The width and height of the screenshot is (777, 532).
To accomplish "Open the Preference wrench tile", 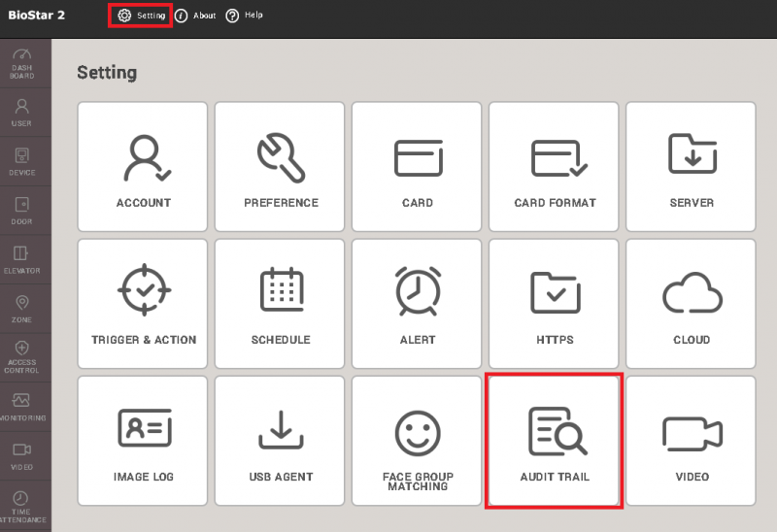I will pyautogui.click(x=280, y=167).
